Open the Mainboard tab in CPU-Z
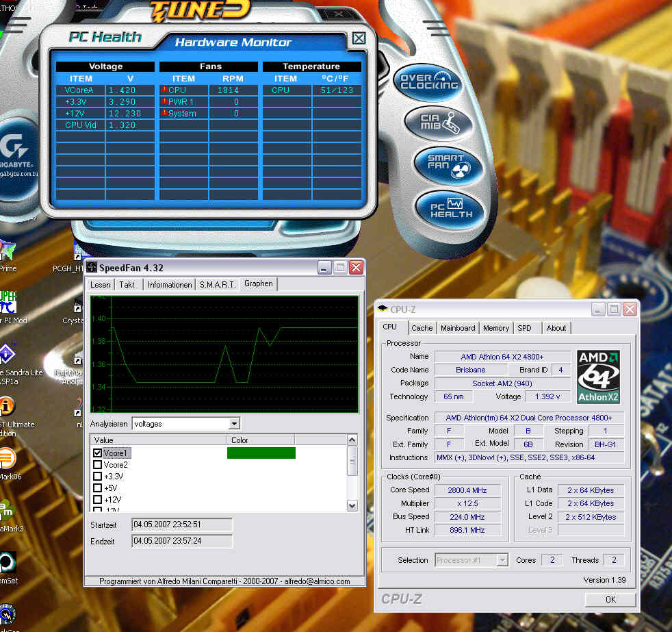Screen dimensions: 672x632 (x=458, y=328)
